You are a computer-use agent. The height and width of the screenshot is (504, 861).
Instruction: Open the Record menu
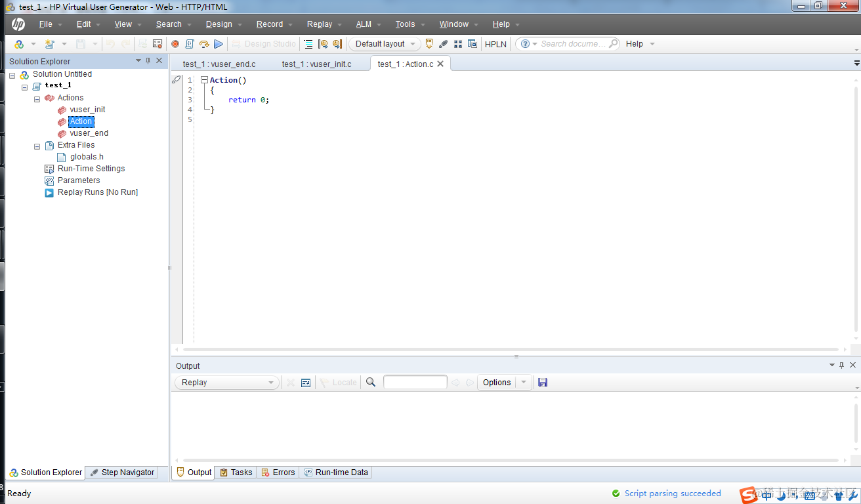[x=270, y=24]
